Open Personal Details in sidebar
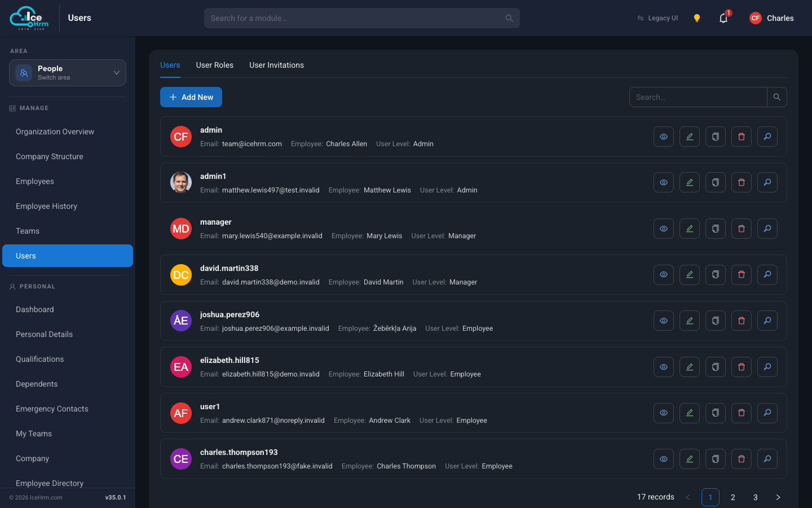The height and width of the screenshot is (508, 812). point(68,334)
